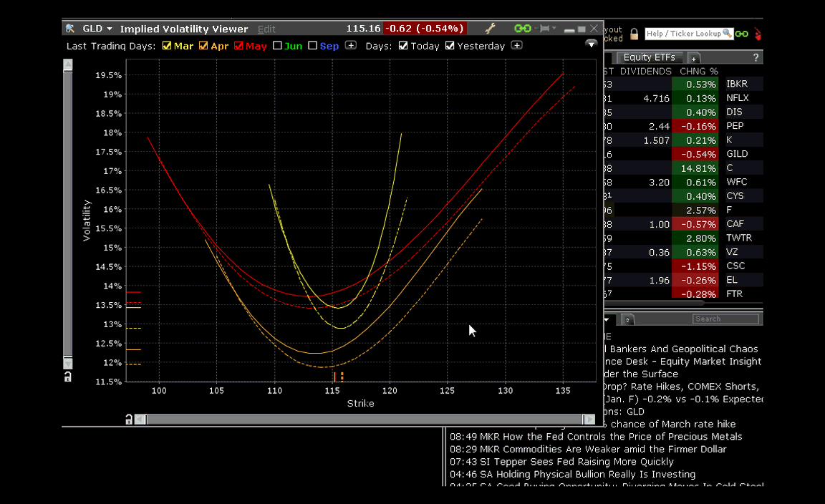The width and height of the screenshot is (825, 504).
Task: Click the pin icon in viewer title bar
Action: coord(545,29)
